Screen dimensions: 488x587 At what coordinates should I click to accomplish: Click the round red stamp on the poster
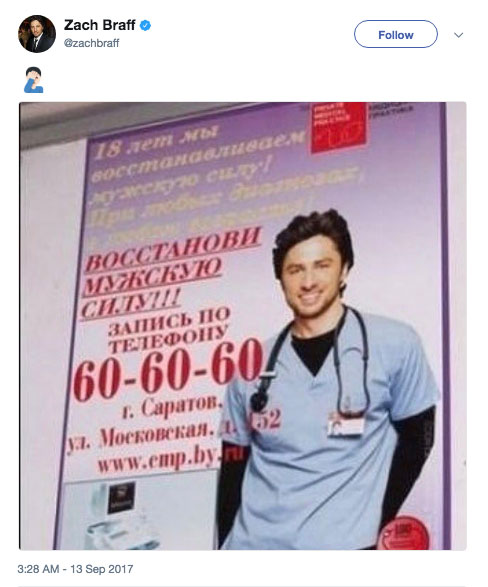coord(403,532)
